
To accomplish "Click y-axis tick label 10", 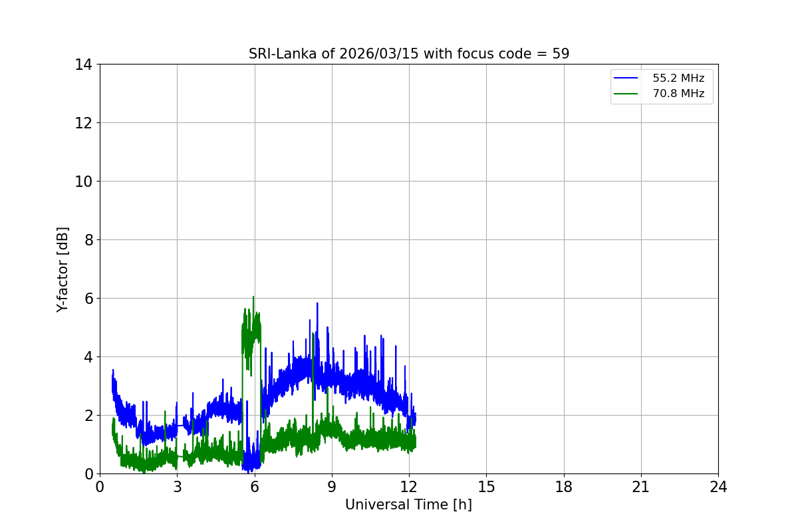I will tap(83, 182).
